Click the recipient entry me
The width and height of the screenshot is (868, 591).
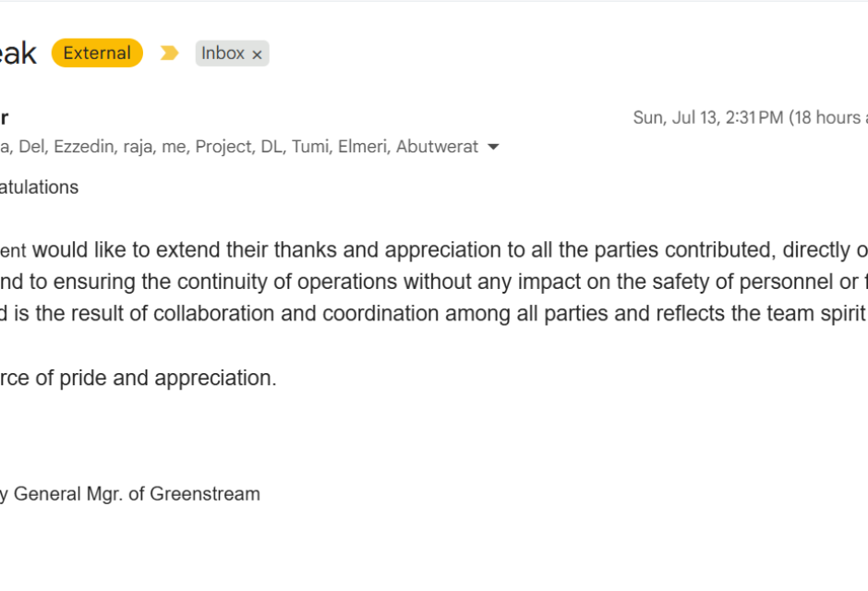172,147
